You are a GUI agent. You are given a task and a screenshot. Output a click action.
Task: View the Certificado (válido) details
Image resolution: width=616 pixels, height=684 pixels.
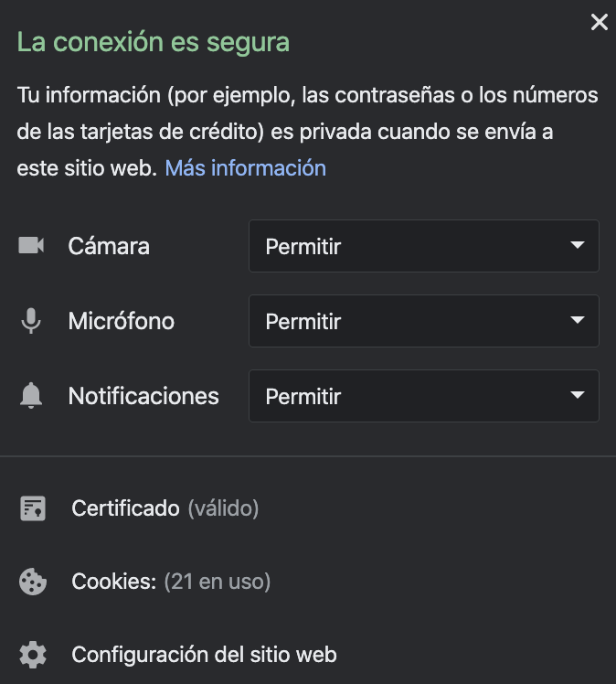coord(165,508)
